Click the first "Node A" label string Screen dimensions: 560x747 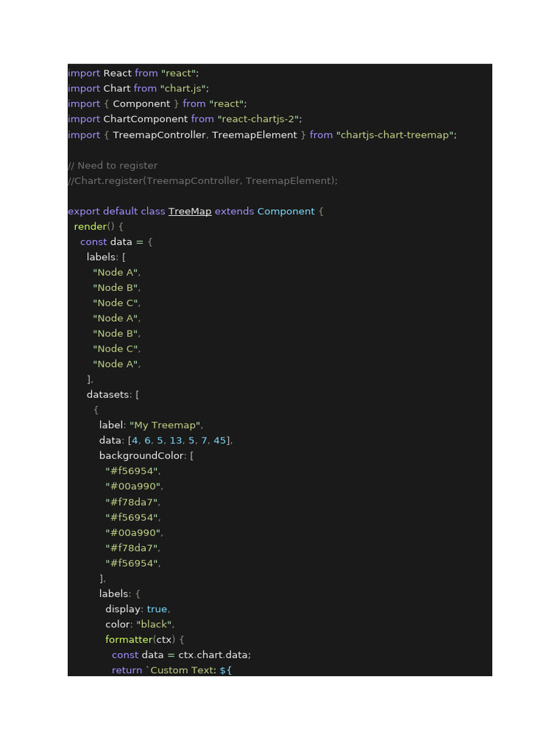click(115, 273)
